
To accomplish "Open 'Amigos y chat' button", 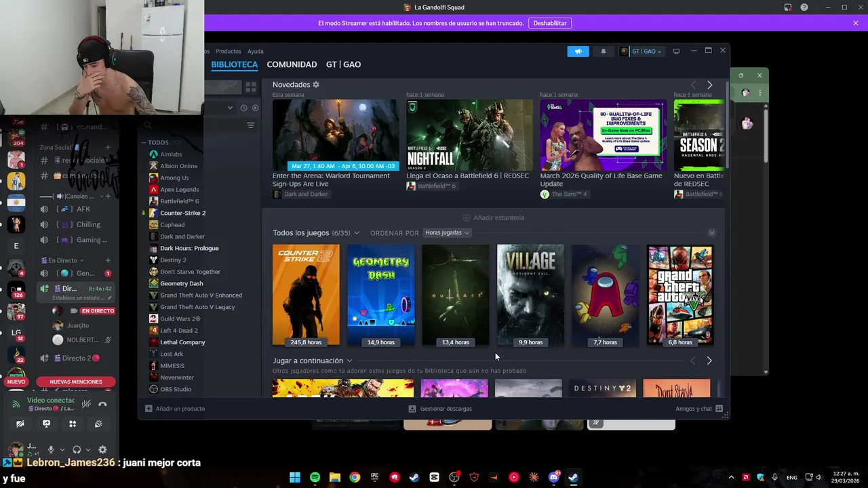I will (x=699, y=409).
